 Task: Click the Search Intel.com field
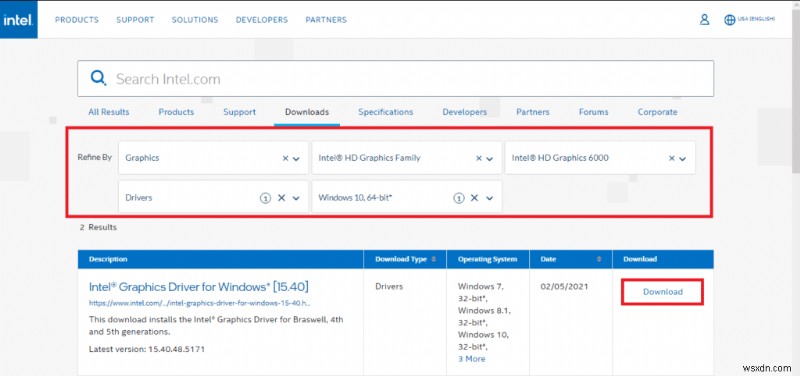(395, 79)
